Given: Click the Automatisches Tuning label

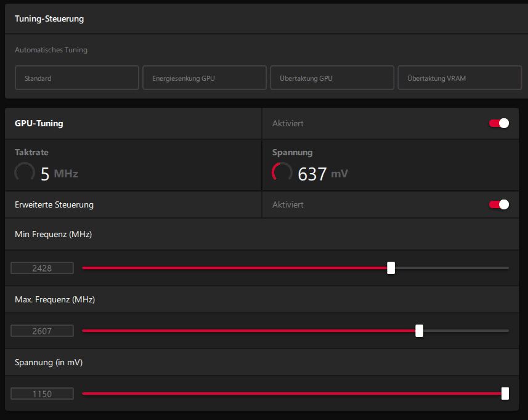Looking at the screenshot, I should [x=51, y=50].
